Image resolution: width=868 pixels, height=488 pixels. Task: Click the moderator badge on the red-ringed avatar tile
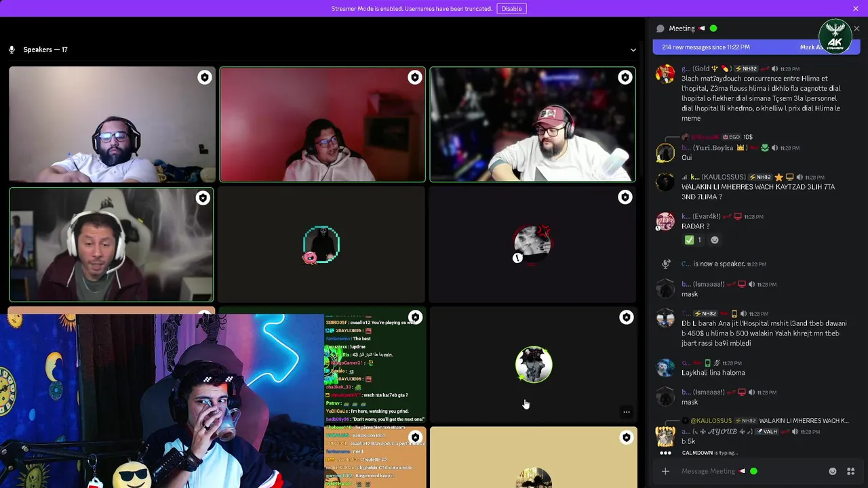(625, 197)
